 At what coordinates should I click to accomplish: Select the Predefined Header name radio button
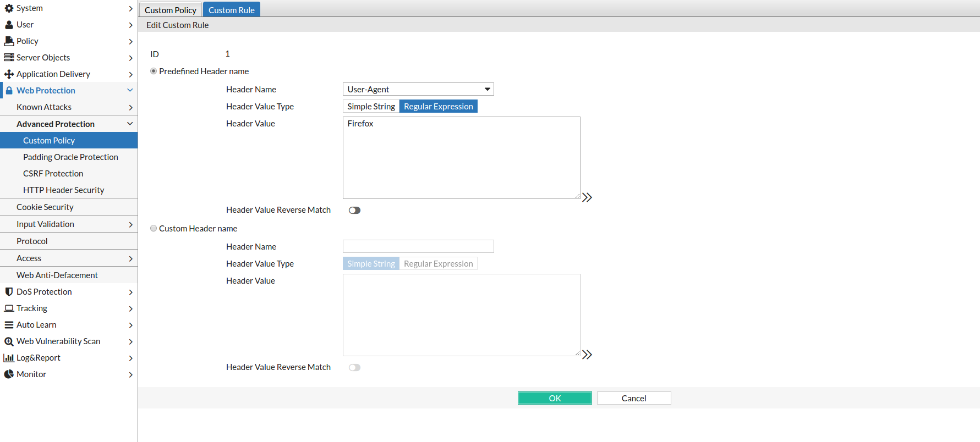coord(154,71)
